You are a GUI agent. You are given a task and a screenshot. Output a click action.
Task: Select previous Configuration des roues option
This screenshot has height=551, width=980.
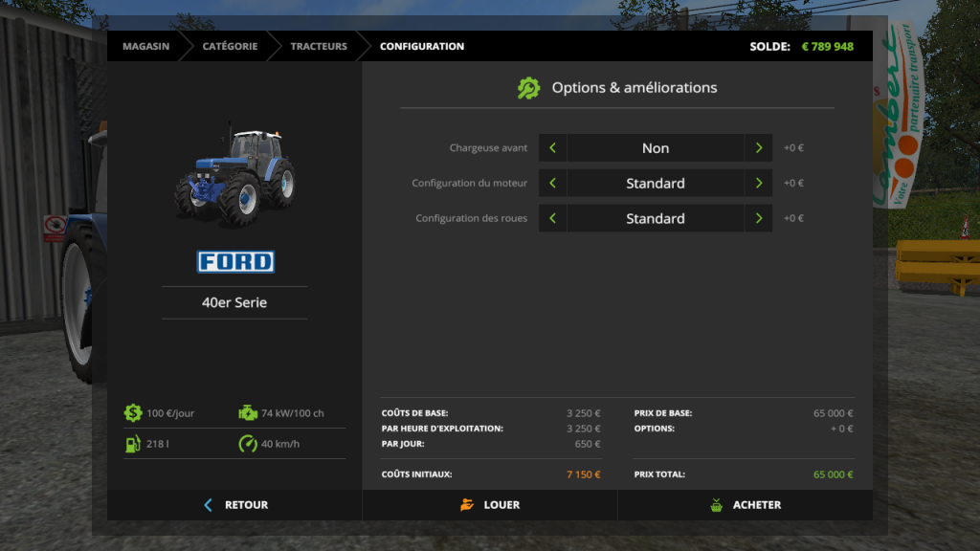click(x=552, y=218)
